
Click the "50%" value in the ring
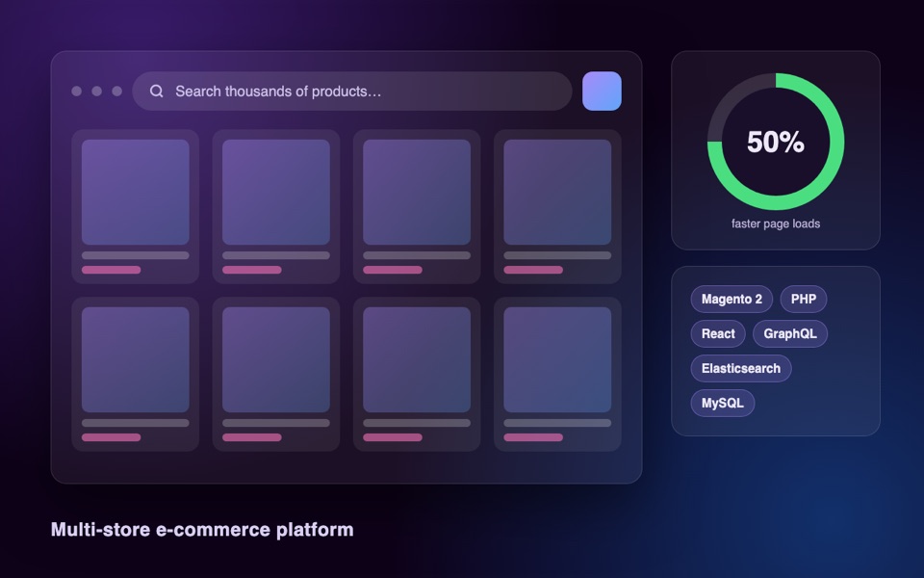click(776, 143)
